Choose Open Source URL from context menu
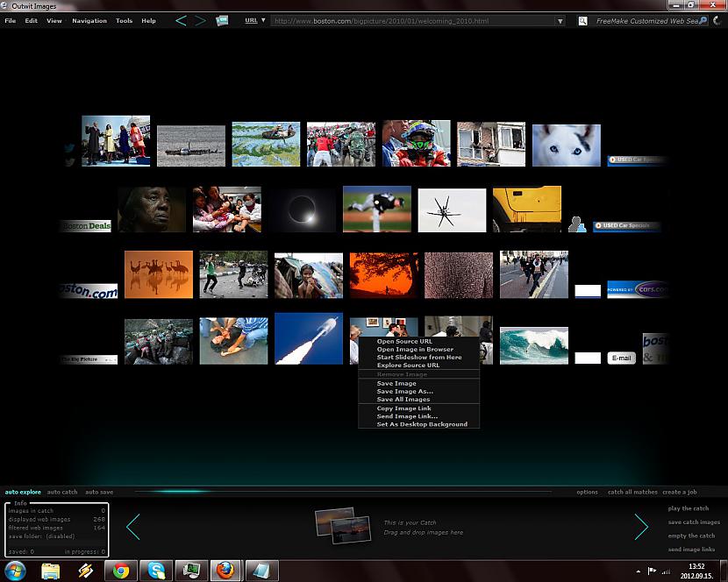 pyautogui.click(x=418, y=341)
